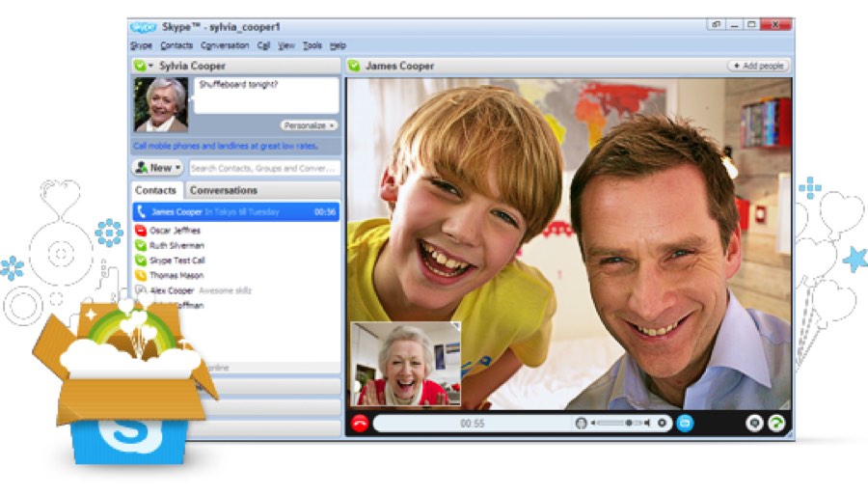Click the Add people button
The width and height of the screenshot is (868, 495).
coord(758,66)
